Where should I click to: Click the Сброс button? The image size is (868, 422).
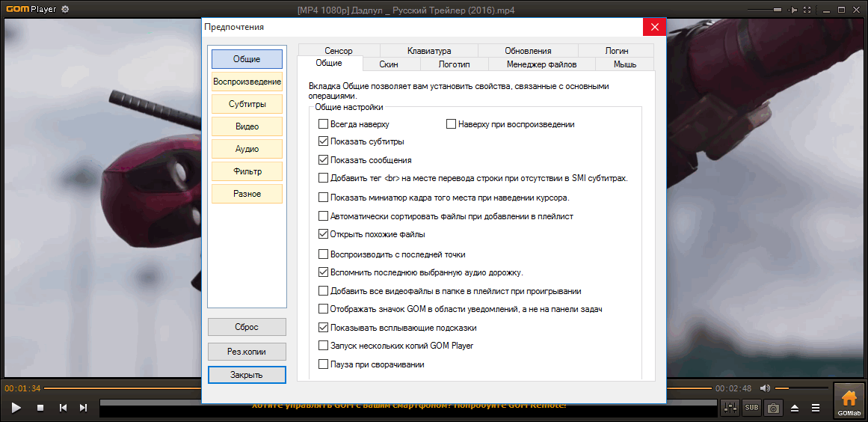point(247,327)
